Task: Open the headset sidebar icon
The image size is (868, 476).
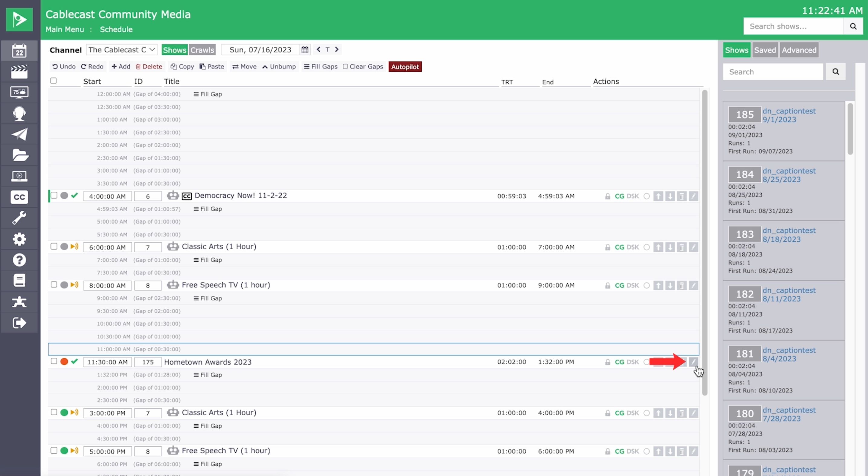Action: point(19,113)
